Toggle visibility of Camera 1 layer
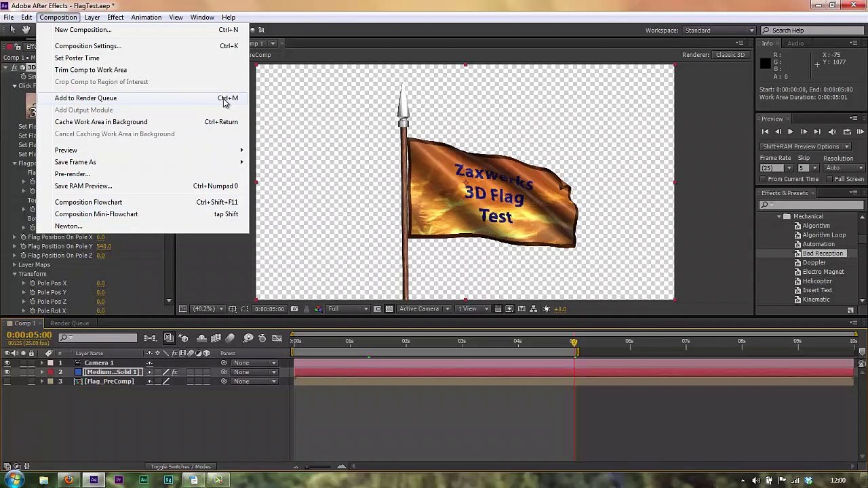The height and width of the screenshot is (488, 868). [7, 363]
